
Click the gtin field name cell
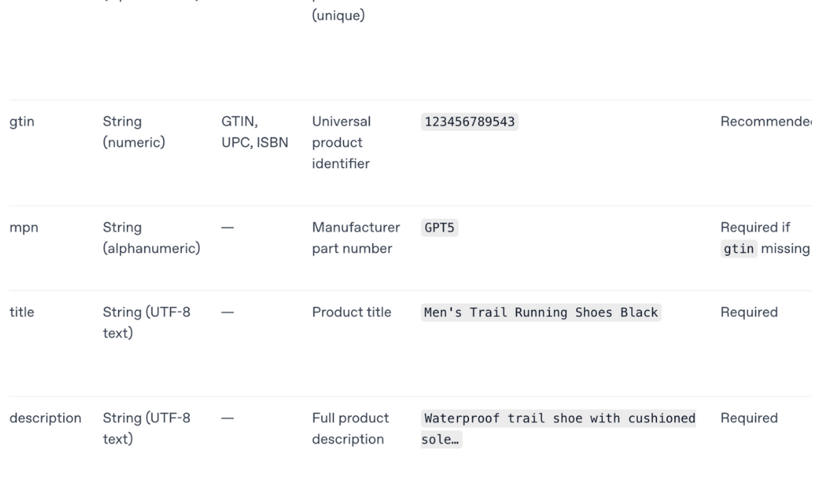pos(22,122)
